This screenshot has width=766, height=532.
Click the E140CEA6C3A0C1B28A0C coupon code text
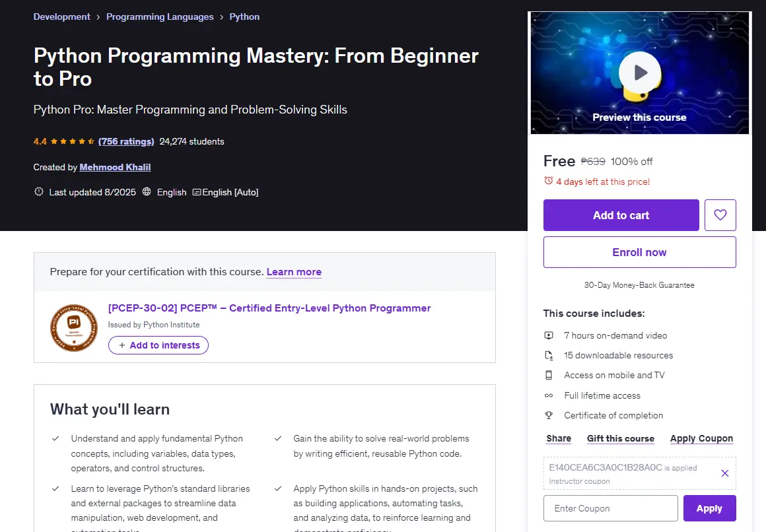pyautogui.click(x=606, y=467)
